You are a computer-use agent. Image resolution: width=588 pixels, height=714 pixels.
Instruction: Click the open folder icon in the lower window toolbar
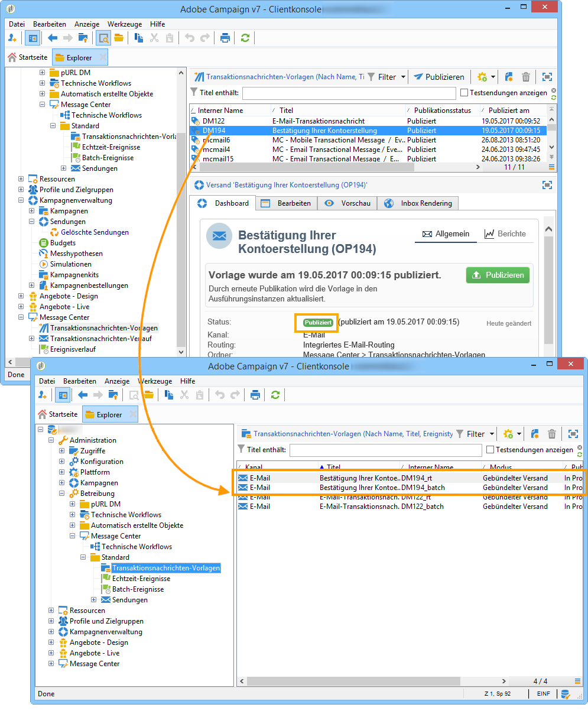coord(149,395)
